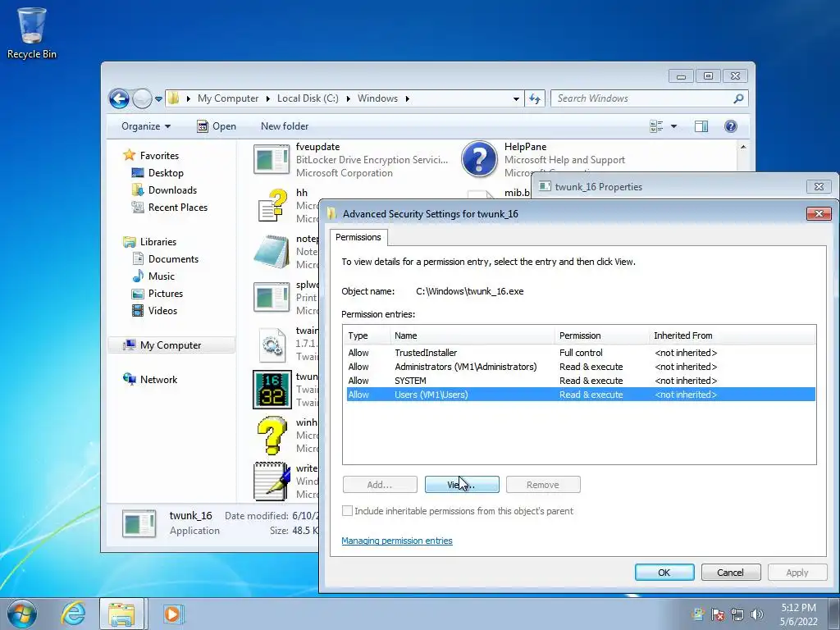Click the Permission column header

[601, 336]
